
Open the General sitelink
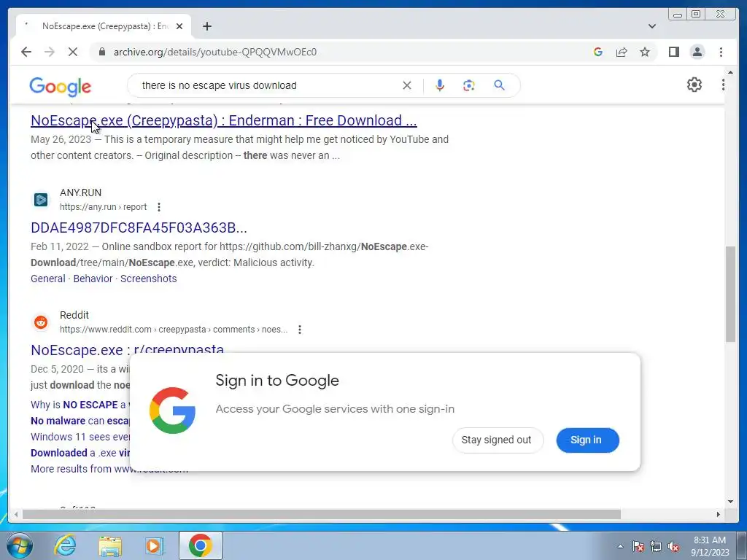(x=48, y=279)
